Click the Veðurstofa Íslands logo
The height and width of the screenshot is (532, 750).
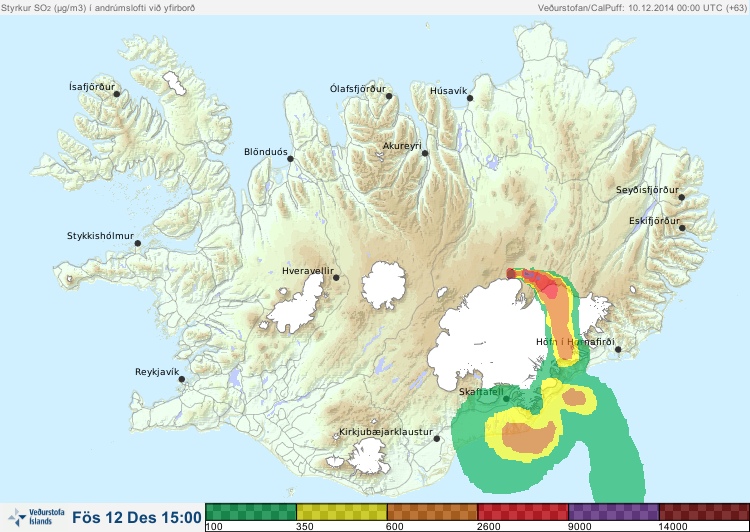click(x=36, y=517)
